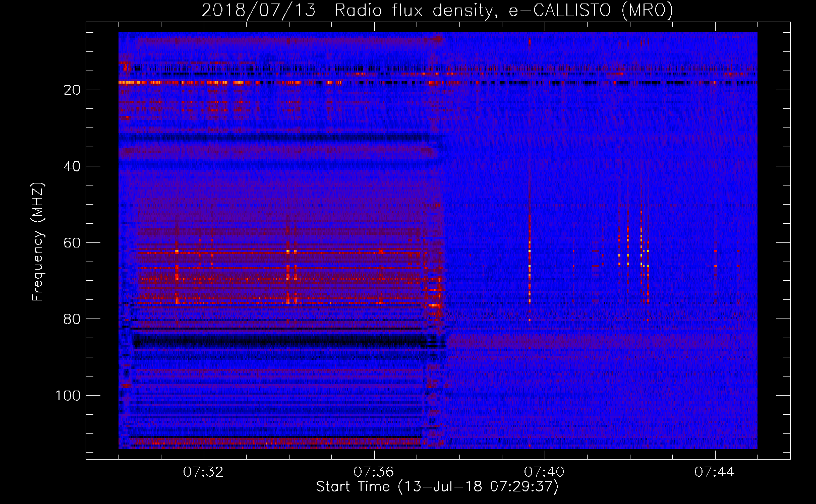Click the "Frequency (MHZ)" axis label
The image size is (816, 504).
(38, 241)
